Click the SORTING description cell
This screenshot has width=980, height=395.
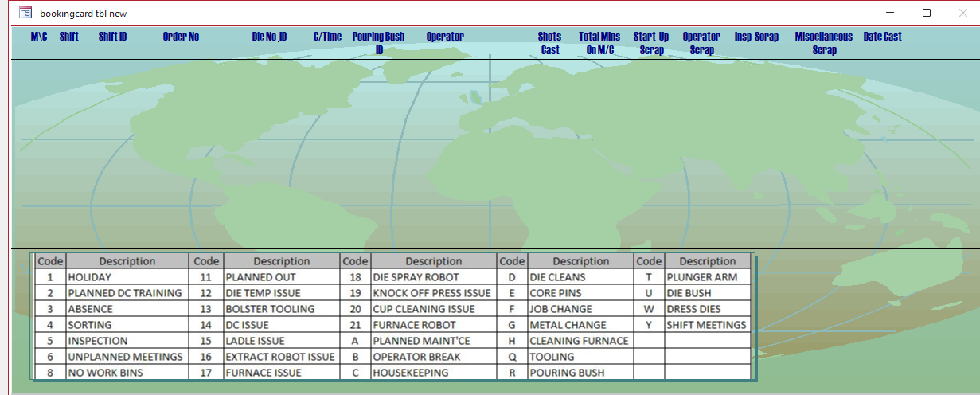coord(127,325)
